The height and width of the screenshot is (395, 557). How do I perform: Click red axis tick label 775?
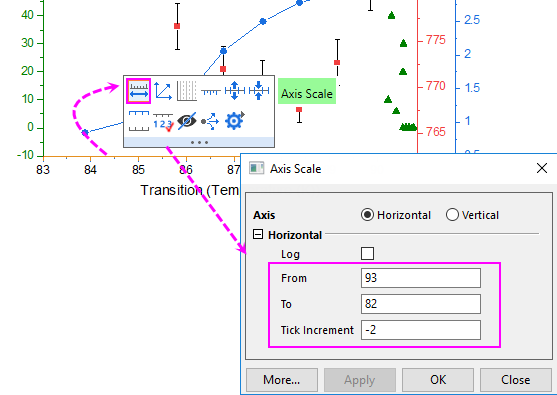coord(436,40)
